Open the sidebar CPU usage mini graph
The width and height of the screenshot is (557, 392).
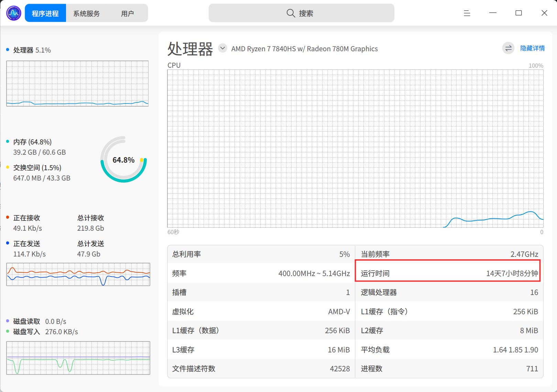tap(77, 84)
